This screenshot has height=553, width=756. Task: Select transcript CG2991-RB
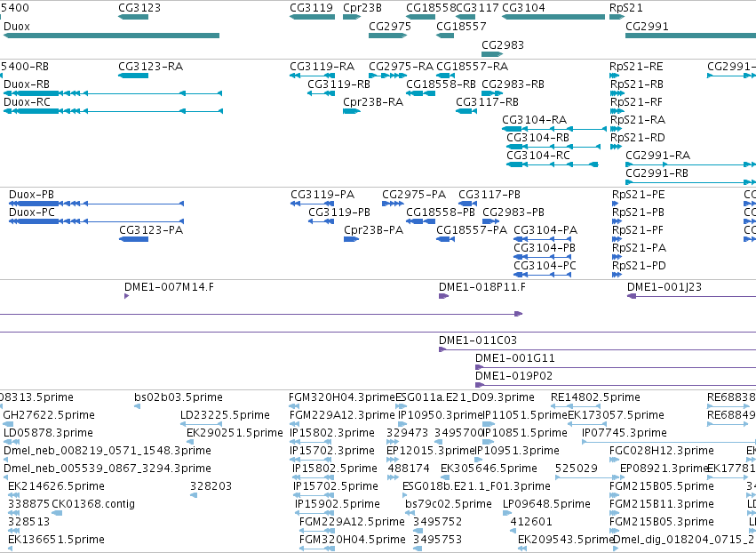pos(657,173)
